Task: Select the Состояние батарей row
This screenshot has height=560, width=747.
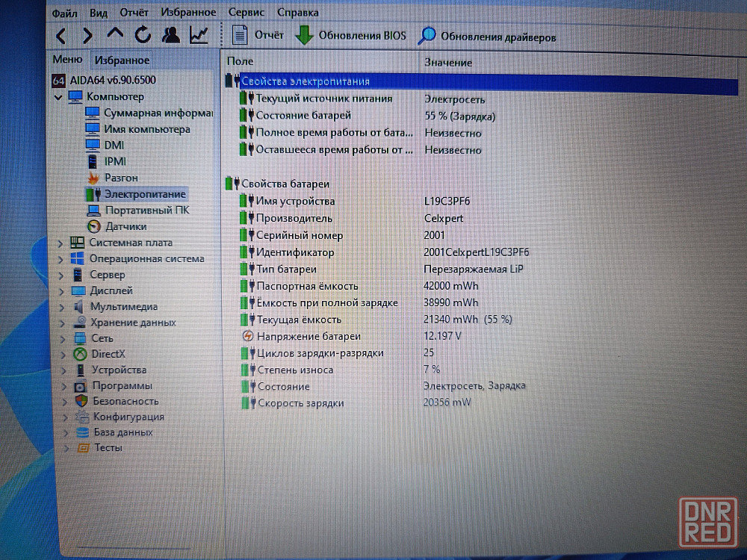Action: pyautogui.click(x=303, y=116)
